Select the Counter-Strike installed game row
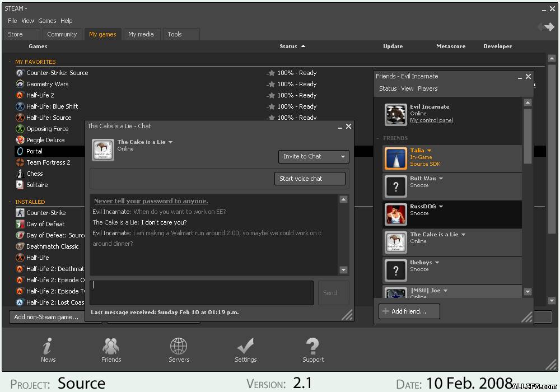560x392 pixels. 50,213
